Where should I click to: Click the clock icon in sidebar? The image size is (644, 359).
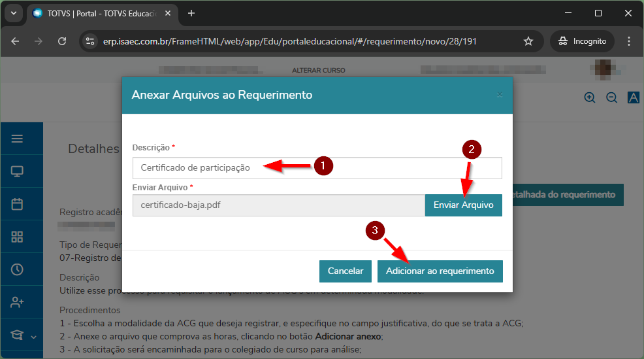click(x=18, y=269)
